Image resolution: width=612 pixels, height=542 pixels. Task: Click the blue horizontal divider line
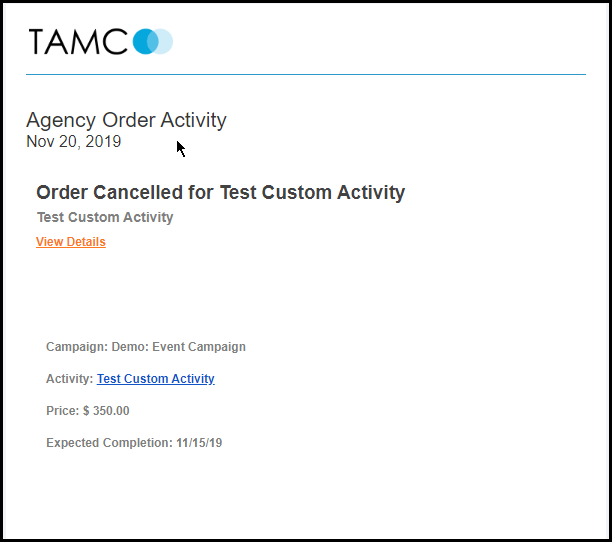click(x=306, y=74)
